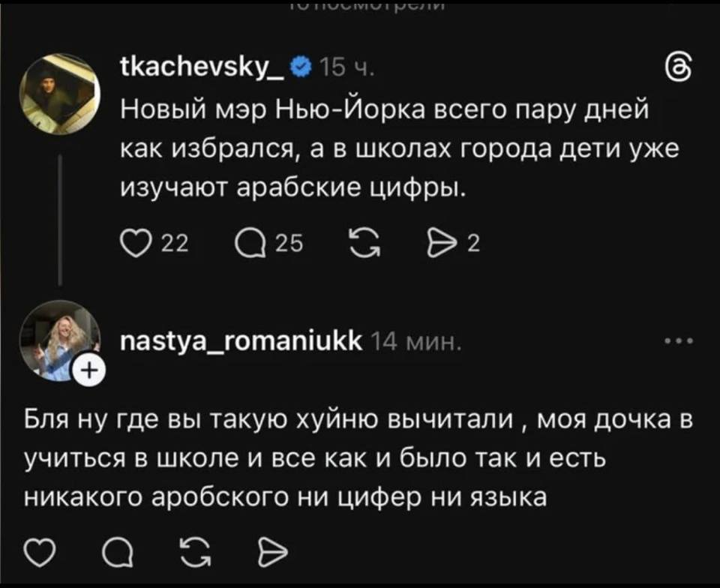
Task: Repost the nastya_romaniukk reply
Action: [196, 554]
